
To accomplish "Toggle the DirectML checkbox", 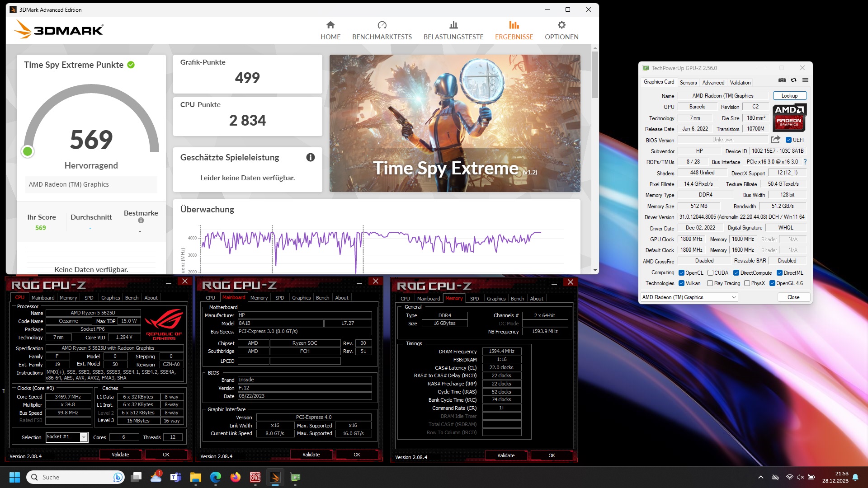I will point(779,273).
